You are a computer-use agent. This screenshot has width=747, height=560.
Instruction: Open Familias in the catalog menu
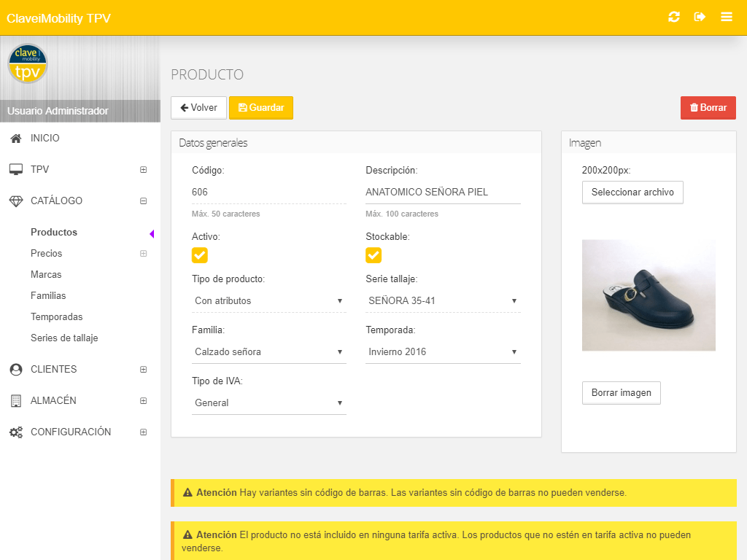[x=48, y=296]
